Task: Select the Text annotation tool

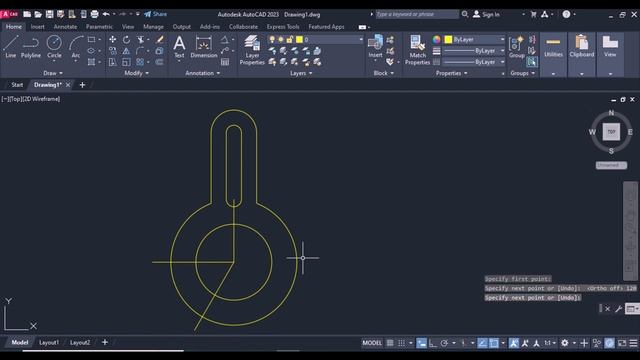Action: (x=179, y=47)
